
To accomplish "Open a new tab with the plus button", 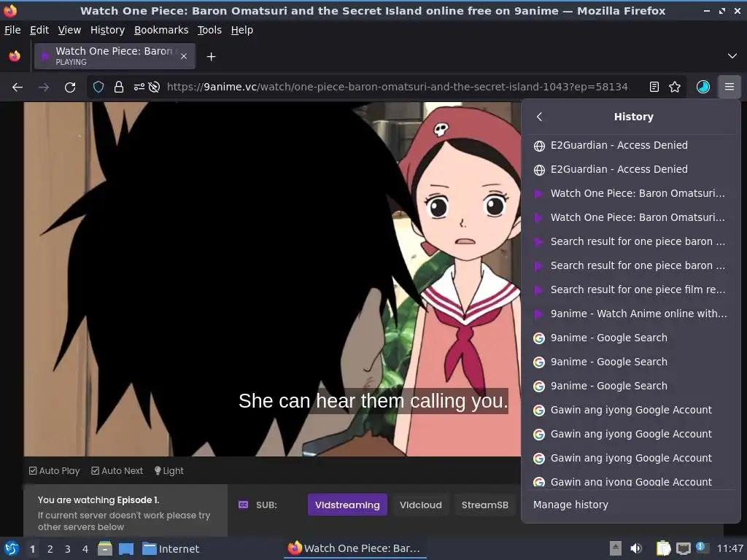I will click(x=211, y=57).
